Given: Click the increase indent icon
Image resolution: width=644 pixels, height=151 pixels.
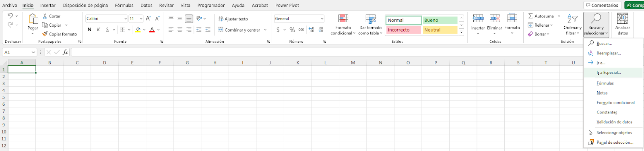Looking at the screenshot, I should (x=208, y=29).
